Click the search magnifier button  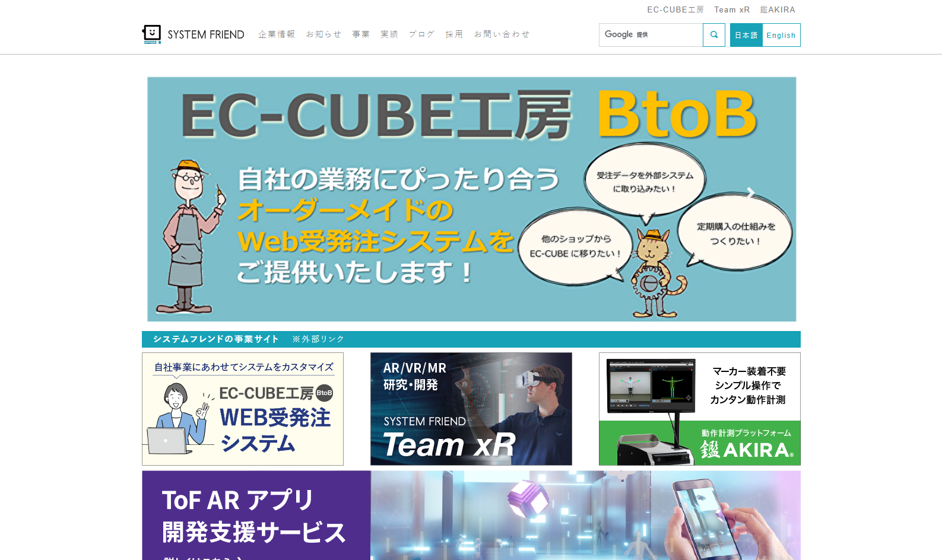tap(714, 35)
